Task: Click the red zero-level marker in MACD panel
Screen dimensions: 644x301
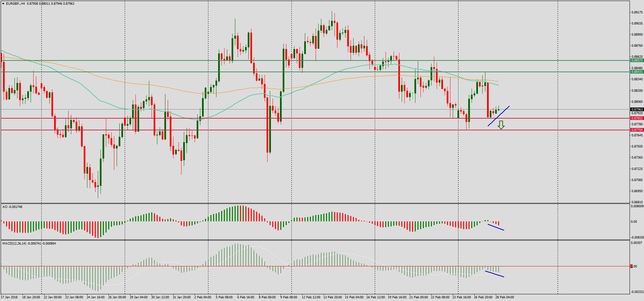Action: point(632,266)
